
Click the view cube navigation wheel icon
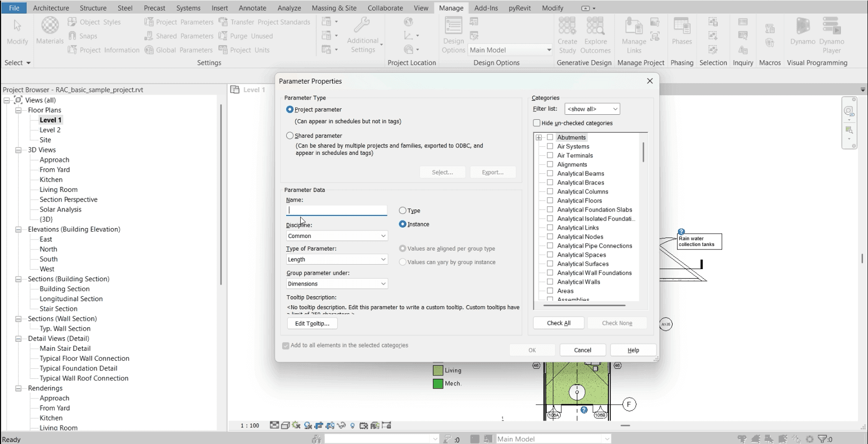click(848, 111)
